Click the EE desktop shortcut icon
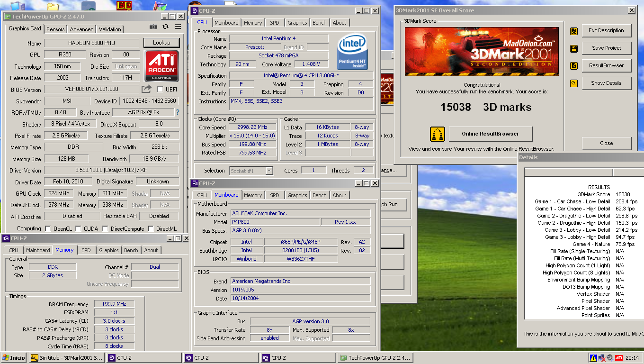The height and width of the screenshot is (364, 644). coord(124,6)
